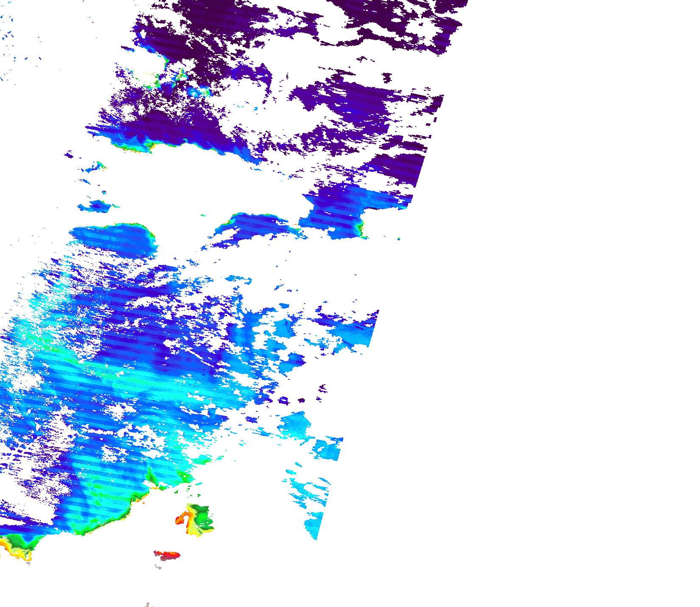Click the blue block with green right edge

point(339,216)
